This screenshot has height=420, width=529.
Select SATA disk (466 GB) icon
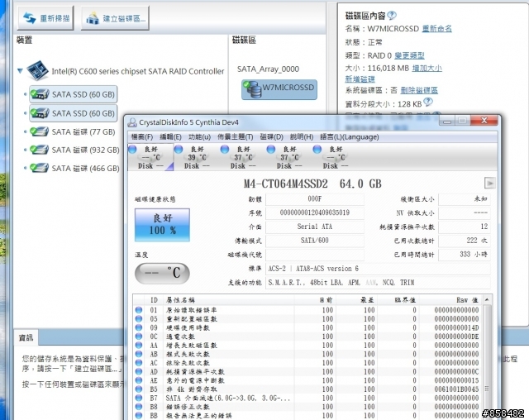39,168
